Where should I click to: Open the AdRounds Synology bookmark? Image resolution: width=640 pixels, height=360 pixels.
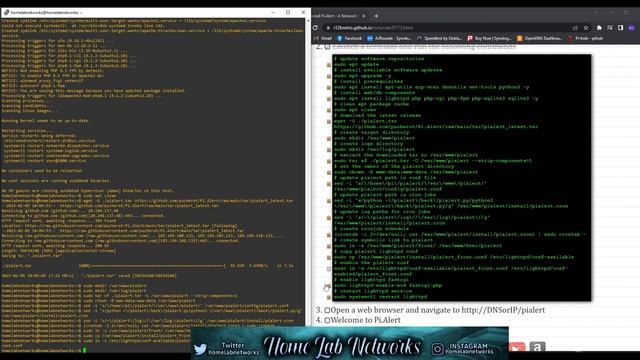[x=389, y=38]
